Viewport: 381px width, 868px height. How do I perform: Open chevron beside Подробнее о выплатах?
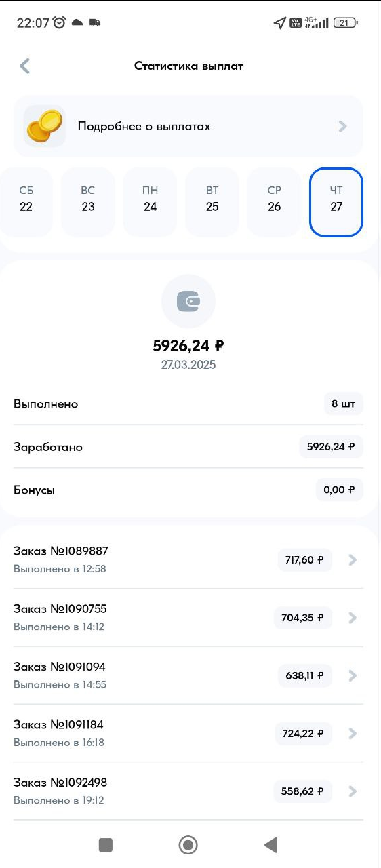click(x=342, y=126)
